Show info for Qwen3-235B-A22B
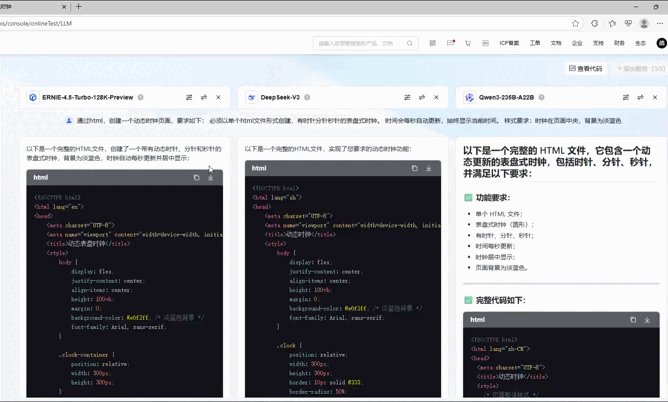Screen dimensions: 668x402 coord(541,98)
